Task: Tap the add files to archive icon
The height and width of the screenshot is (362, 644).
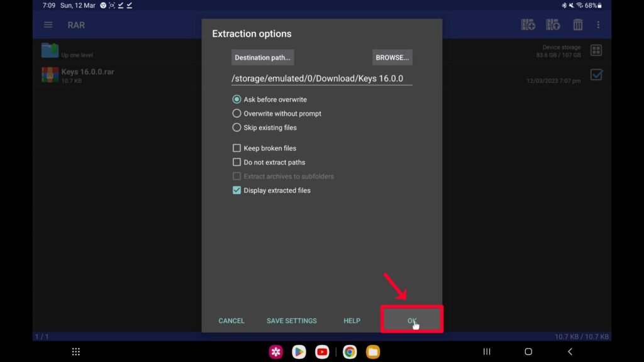Action: [x=528, y=25]
